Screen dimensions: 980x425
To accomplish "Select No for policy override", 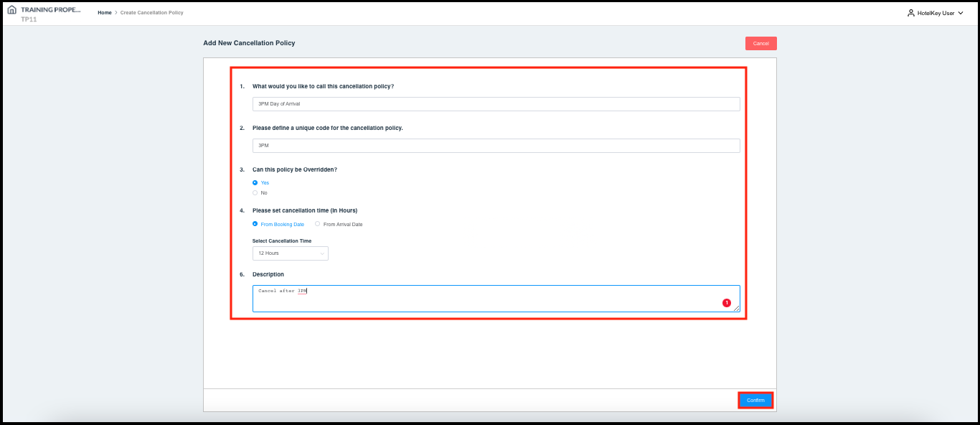I will (255, 193).
